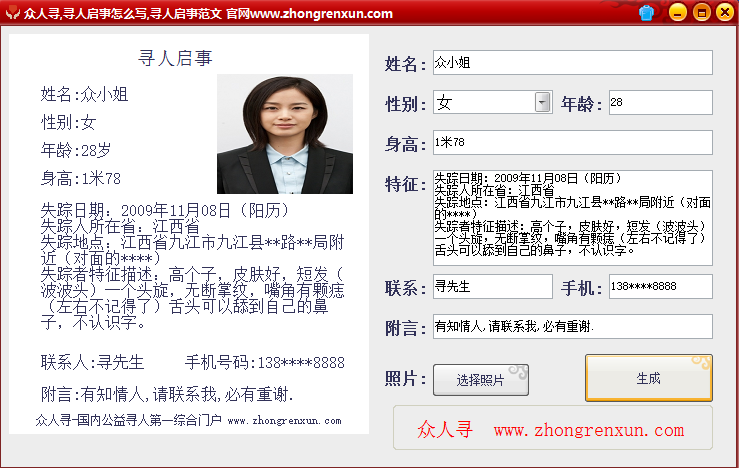
Task: Click the preview line 身高:1米78
Action: click(81, 179)
